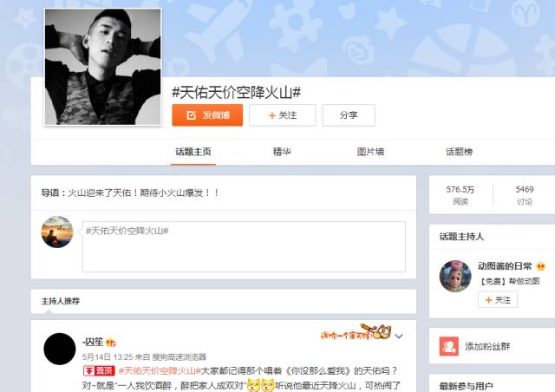Viewport: 555px width, 392px height.
Task: Expand the dropdown arrow on 囚笙's post
Action: pyautogui.click(x=399, y=336)
